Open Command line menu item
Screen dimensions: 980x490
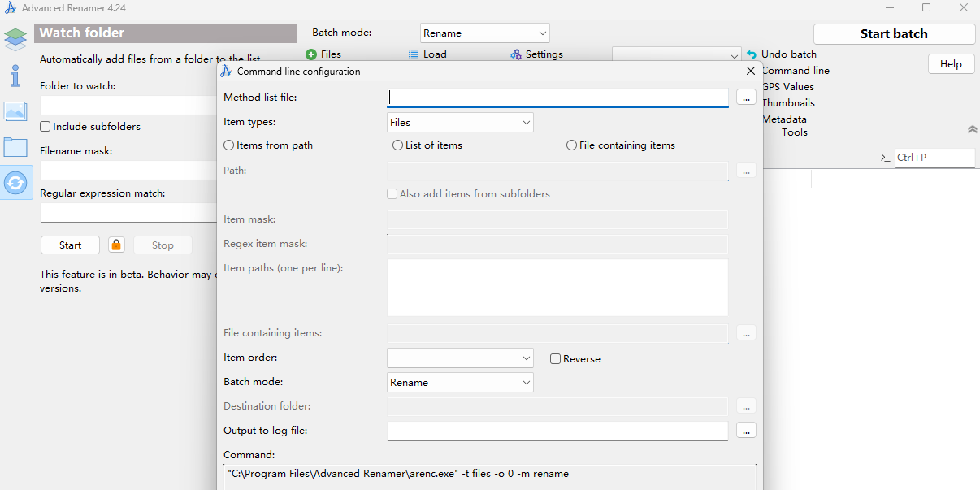click(x=796, y=71)
